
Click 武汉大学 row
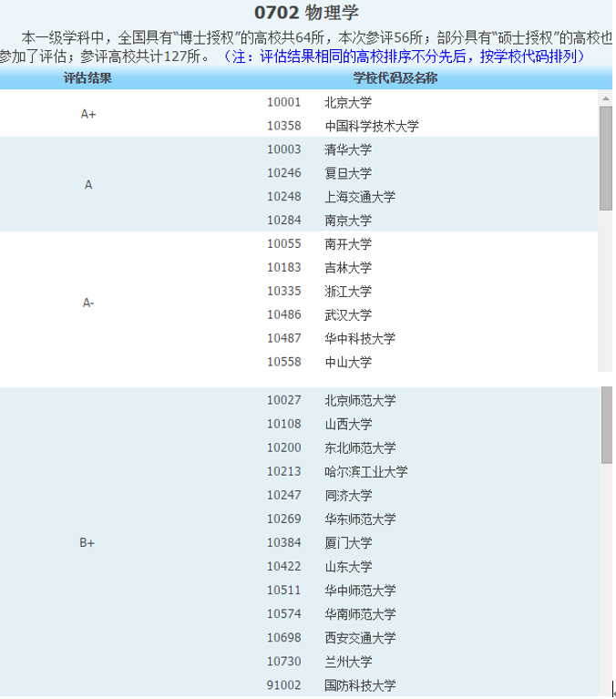point(348,315)
